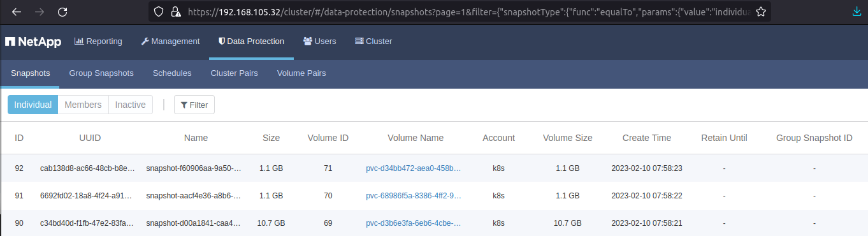This screenshot has height=236, width=868.
Task: Click snapshot name snapshot-d00a1841-caa4
Action: 194,223
